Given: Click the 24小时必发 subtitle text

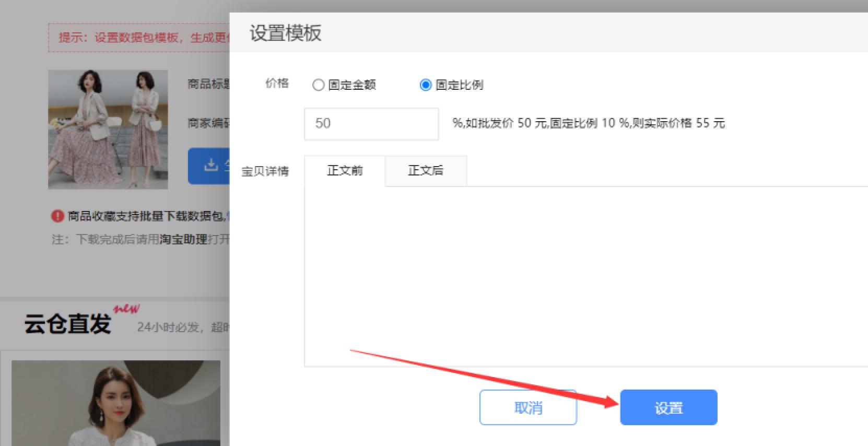Looking at the screenshot, I should [x=183, y=327].
